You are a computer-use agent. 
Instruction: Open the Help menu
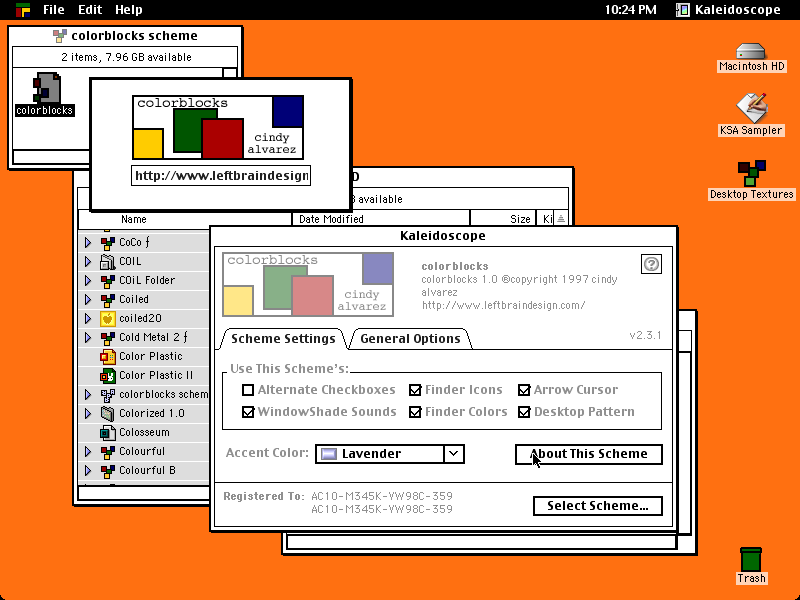pyautogui.click(x=129, y=10)
